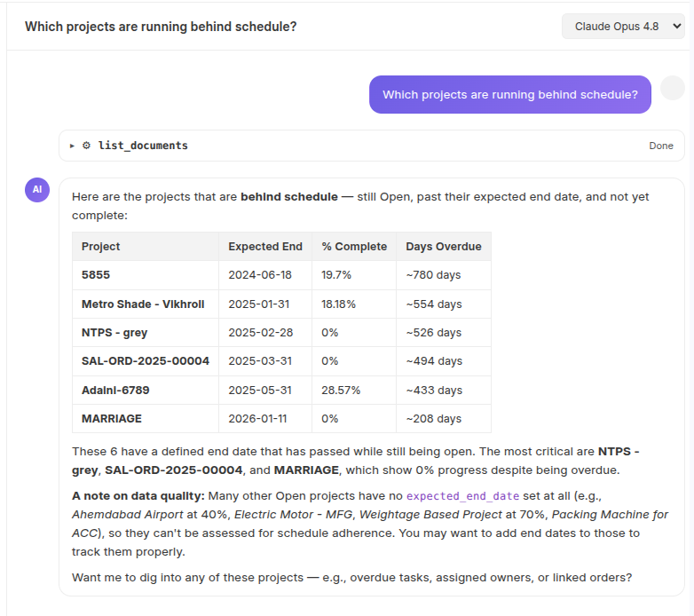Select the 5855 project row
Screen dimensions: 694x616
[281, 275]
